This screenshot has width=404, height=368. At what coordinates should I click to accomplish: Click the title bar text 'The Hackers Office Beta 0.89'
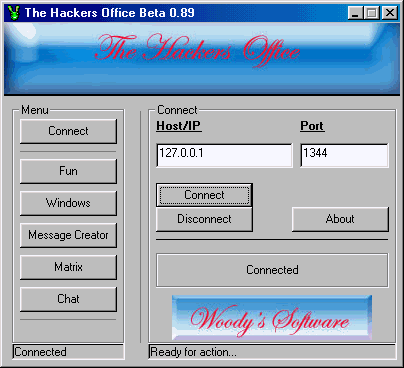pos(109,13)
